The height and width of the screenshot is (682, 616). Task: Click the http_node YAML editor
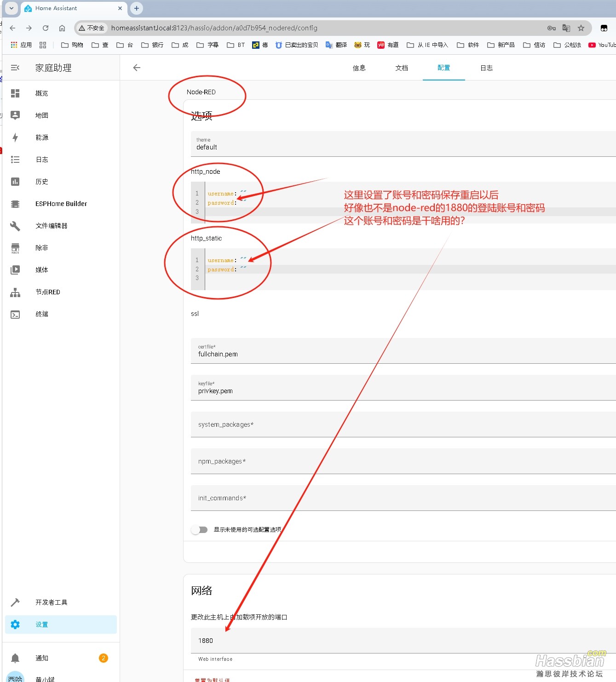coord(403,202)
